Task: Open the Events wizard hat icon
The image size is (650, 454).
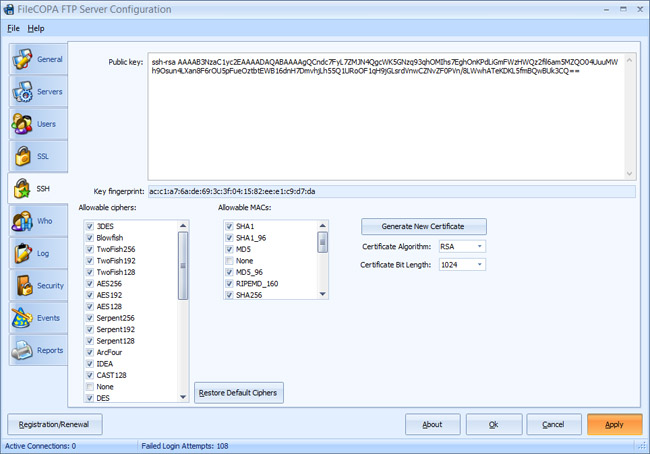Action: [22, 318]
